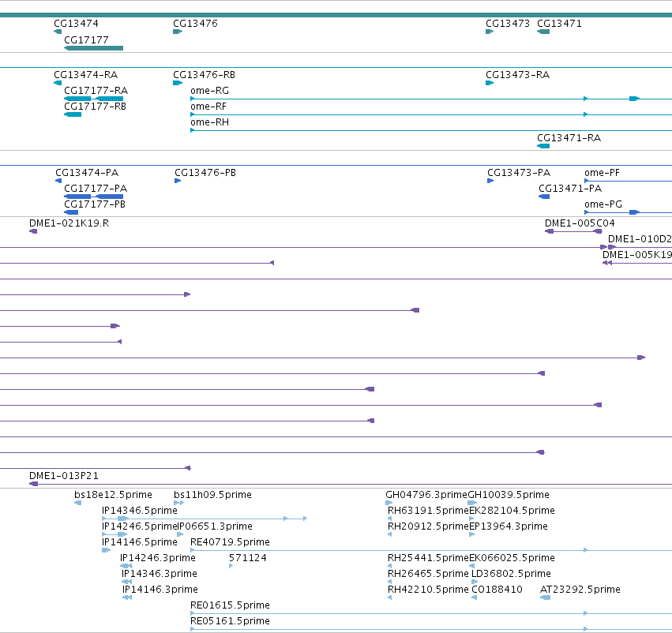Screen dimensions: 672x633
Task: Select EST EP13964.3prime
Action: (509, 526)
